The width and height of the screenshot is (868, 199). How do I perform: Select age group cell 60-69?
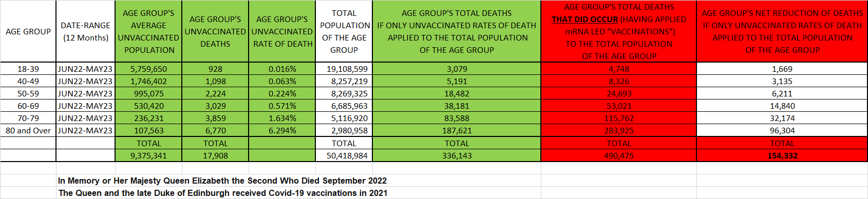pos(28,106)
